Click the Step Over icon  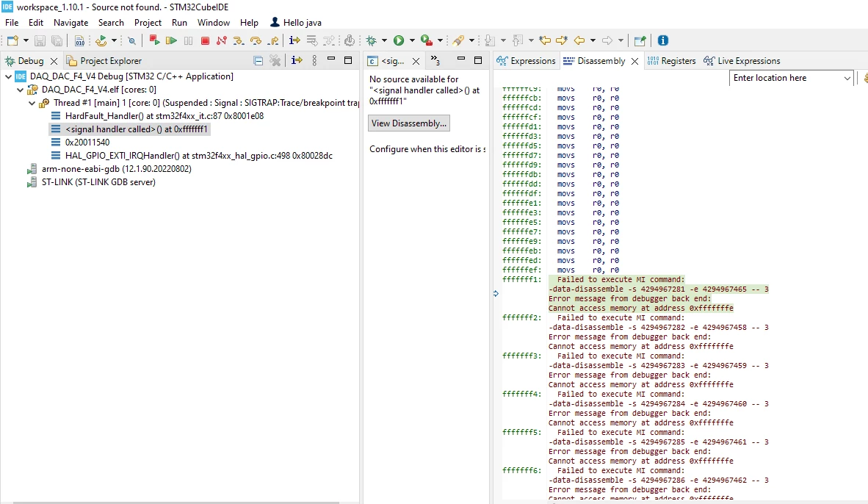pyautogui.click(x=256, y=40)
